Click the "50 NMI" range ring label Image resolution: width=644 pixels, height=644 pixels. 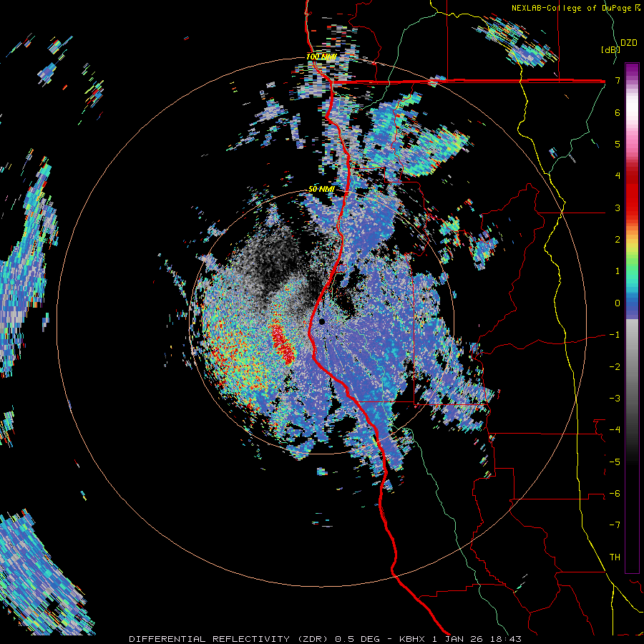(x=321, y=190)
